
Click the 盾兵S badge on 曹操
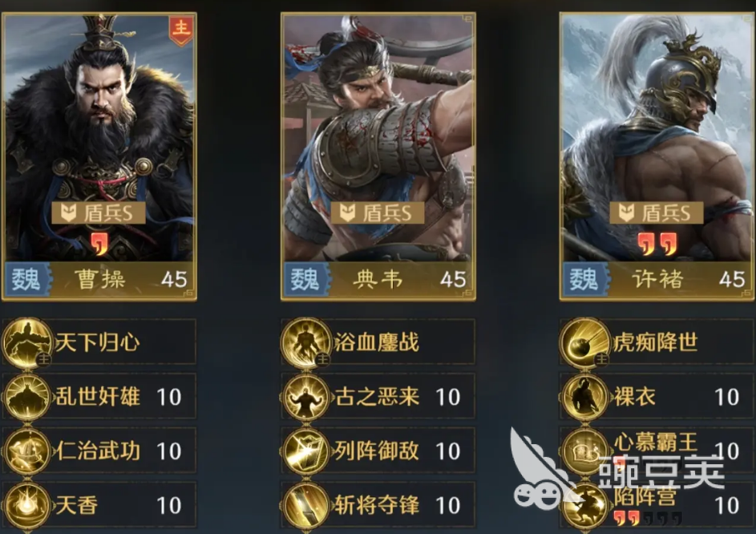99,212
